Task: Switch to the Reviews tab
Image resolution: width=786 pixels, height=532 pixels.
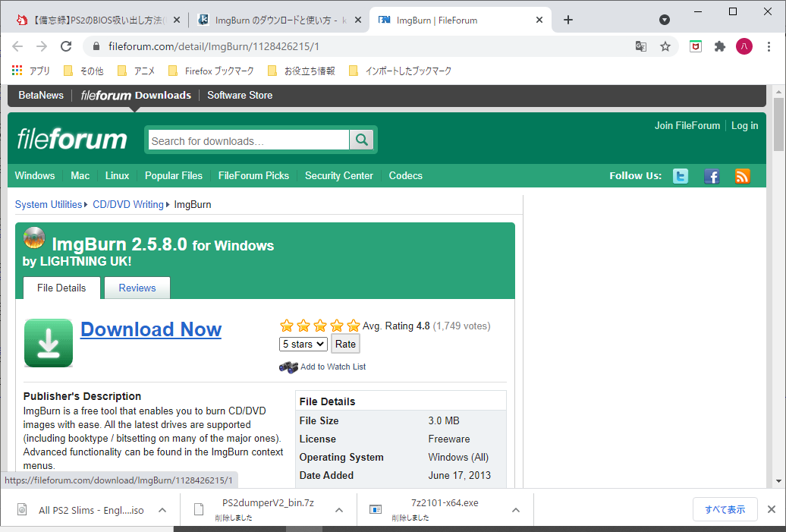Action: coord(137,288)
